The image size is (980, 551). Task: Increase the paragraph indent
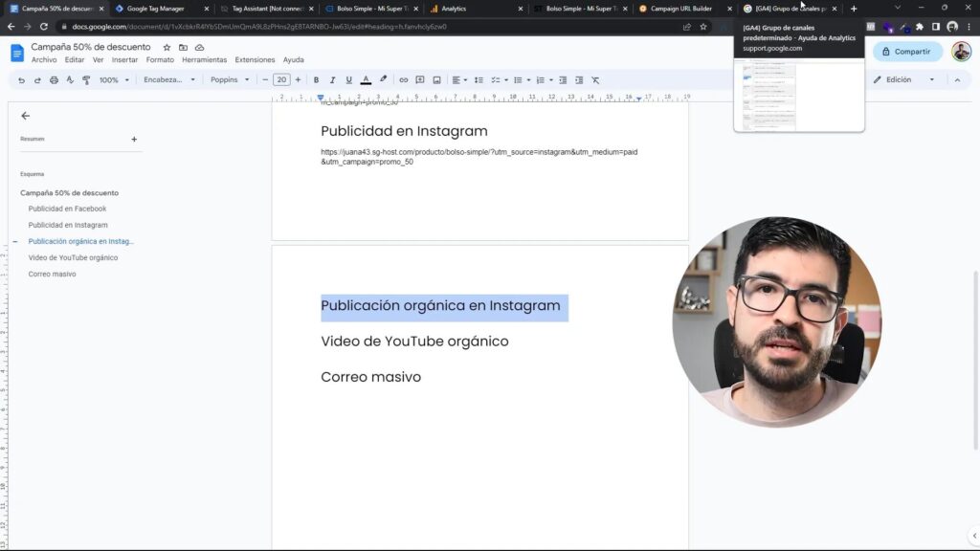point(579,80)
